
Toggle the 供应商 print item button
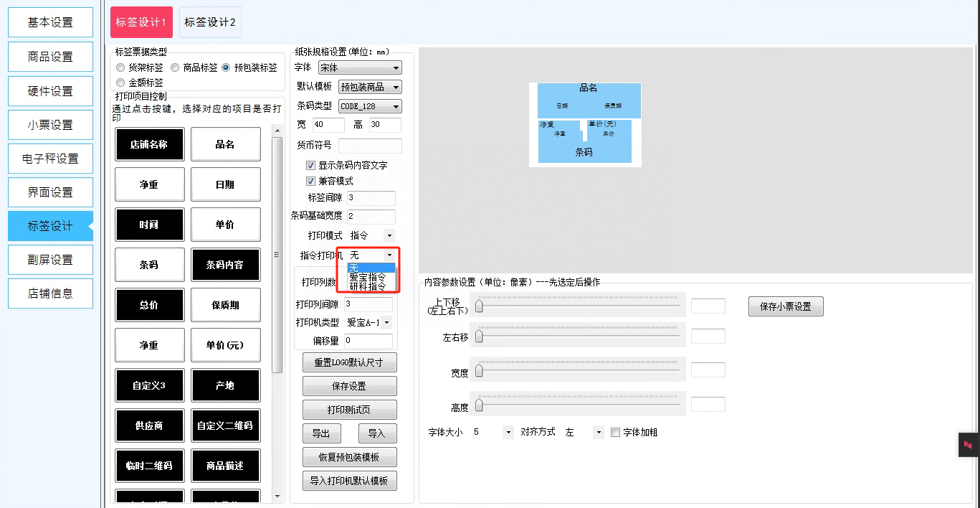point(149,425)
